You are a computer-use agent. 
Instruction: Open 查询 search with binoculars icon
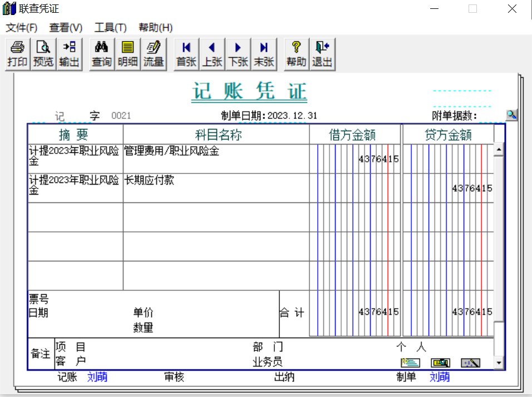[101, 54]
